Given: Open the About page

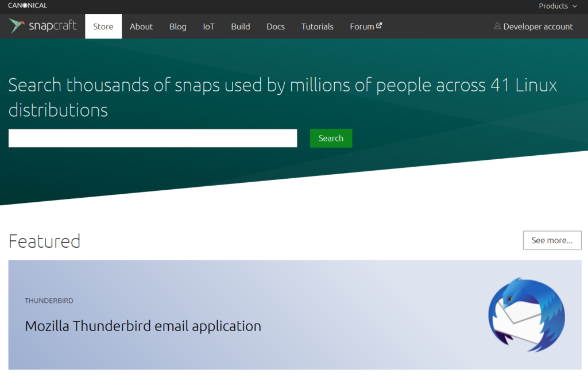Looking at the screenshot, I should click(141, 26).
